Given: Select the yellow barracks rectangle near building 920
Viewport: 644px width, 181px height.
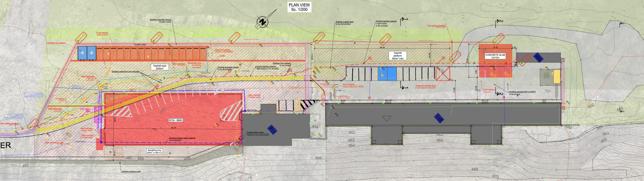Looking at the screenshot, I should (x=557, y=76).
